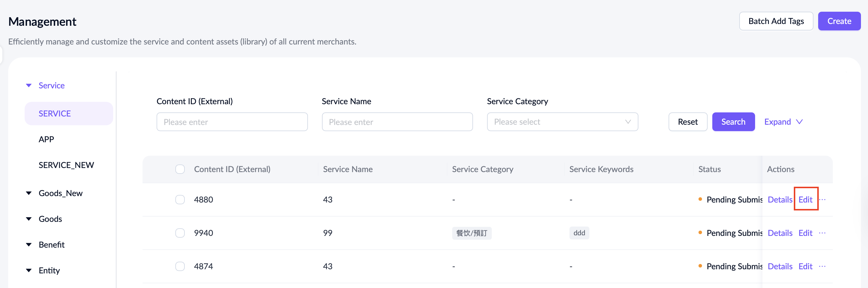
Task: Tick the checkbox for content ID 4874
Action: tap(180, 266)
